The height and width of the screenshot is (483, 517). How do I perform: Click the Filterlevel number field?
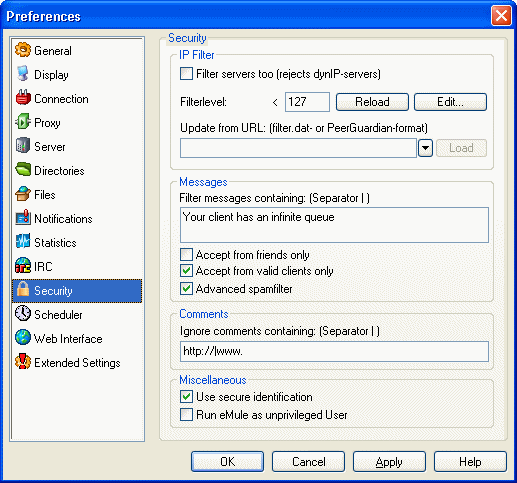pyautogui.click(x=307, y=102)
